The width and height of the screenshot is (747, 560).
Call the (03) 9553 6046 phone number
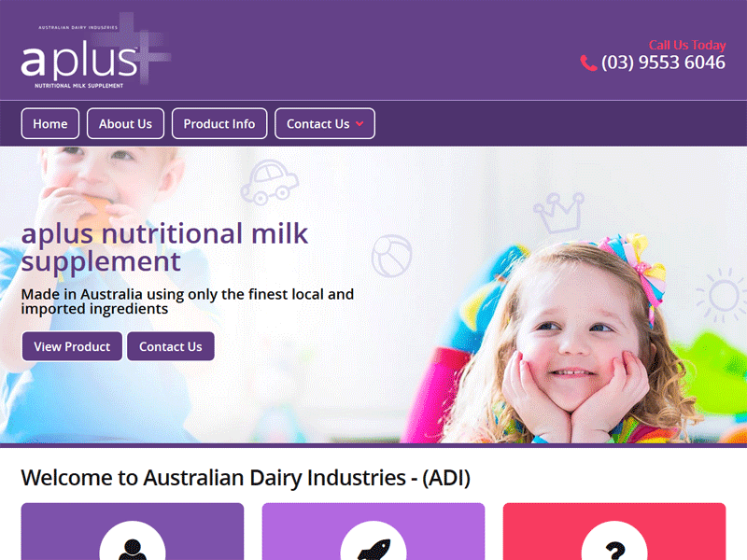tap(663, 63)
